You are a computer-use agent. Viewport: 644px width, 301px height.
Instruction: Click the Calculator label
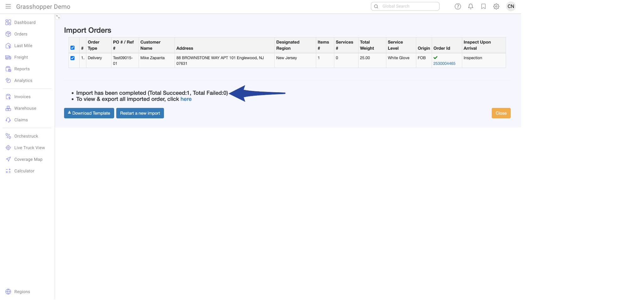pos(24,171)
